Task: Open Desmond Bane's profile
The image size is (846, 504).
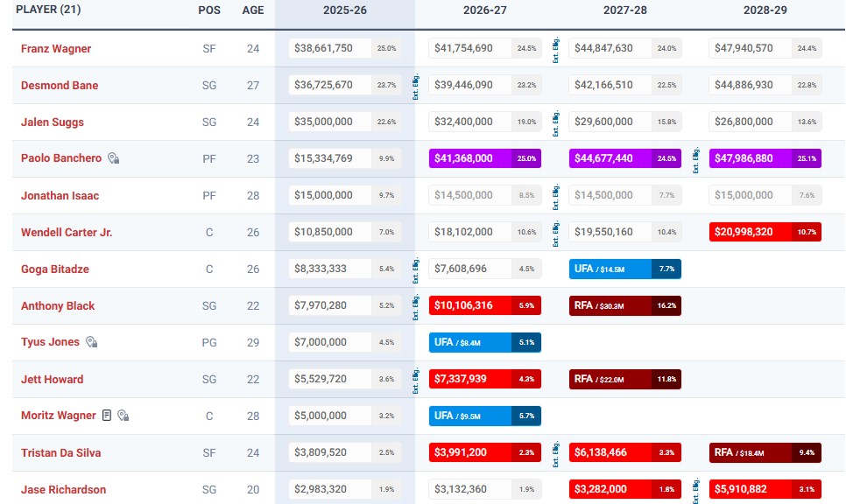Action: click(x=60, y=86)
